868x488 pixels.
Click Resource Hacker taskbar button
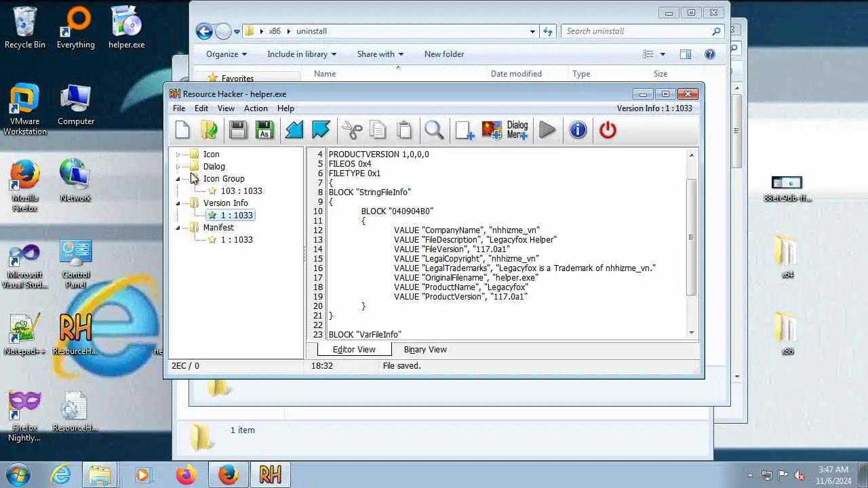point(271,474)
